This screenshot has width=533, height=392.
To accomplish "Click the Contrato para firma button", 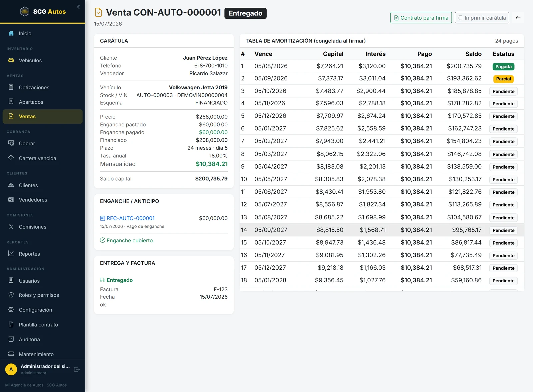I will (x=421, y=18).
